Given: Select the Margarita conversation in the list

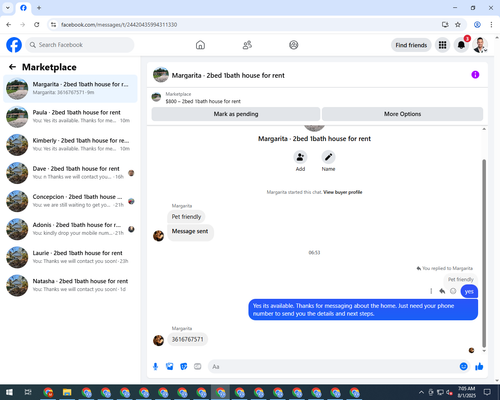Looking at the screenshot, I should (x=70, y=89).
